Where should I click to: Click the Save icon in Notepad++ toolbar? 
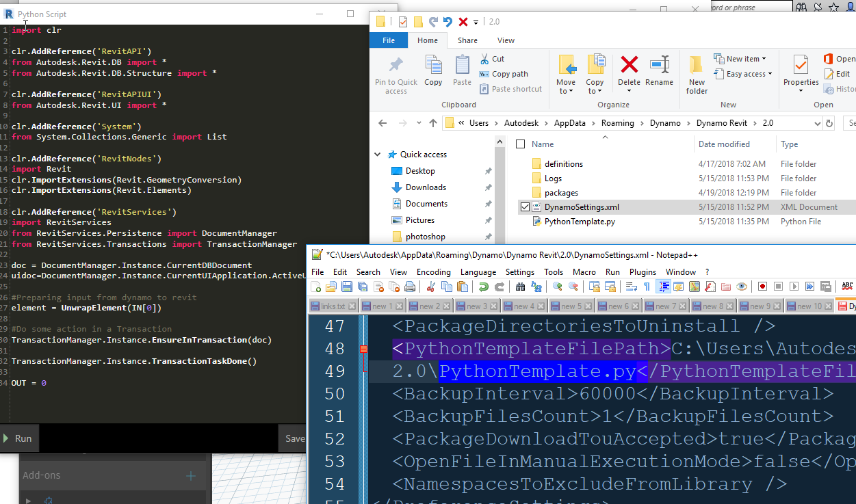pos(347,287)
